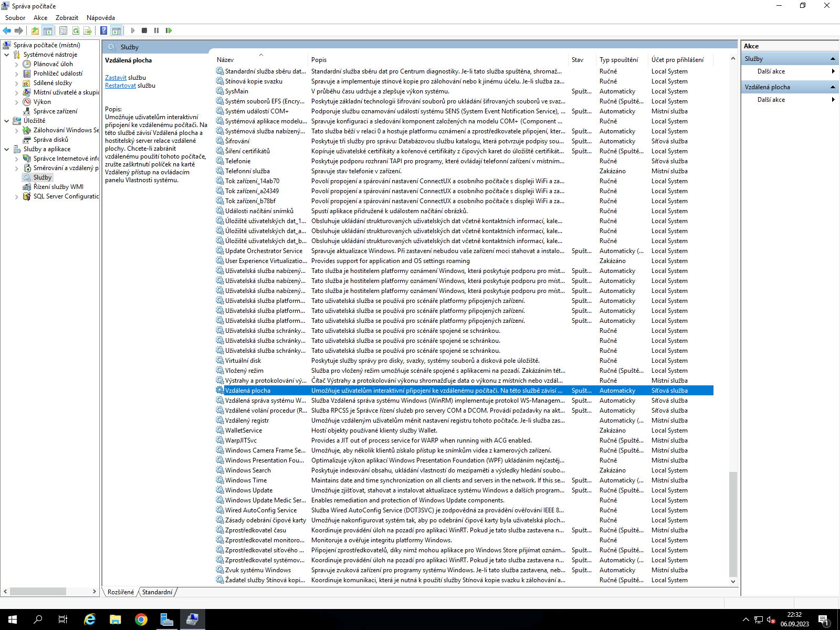Open the Akce menu
Viewport: 840px width, 630px height.
[x=40, y=18]
